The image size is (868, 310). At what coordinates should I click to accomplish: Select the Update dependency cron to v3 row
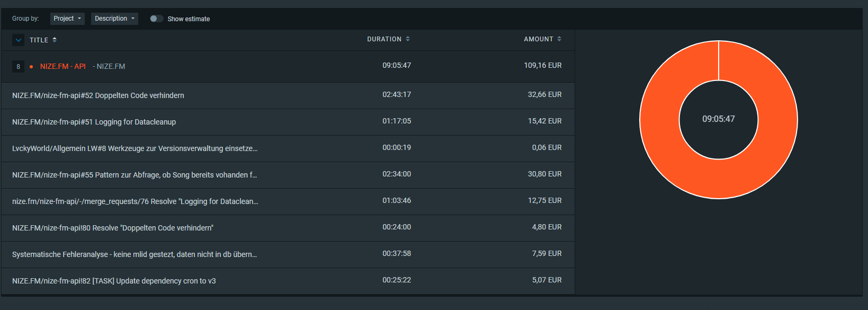(114, 281)
